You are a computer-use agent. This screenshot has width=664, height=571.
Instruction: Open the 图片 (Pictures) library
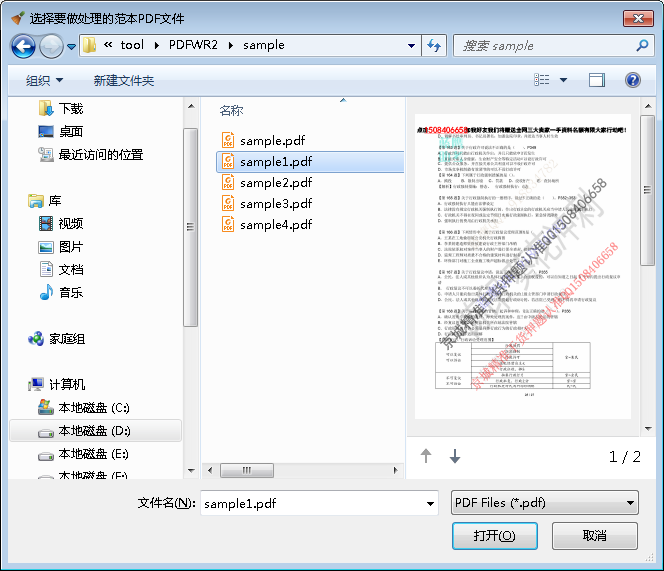pyautogui.click(x=61, y=247)
